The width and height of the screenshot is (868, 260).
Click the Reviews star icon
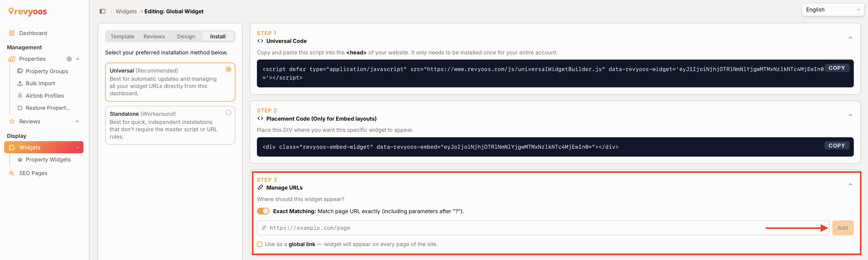pos(12,122)
